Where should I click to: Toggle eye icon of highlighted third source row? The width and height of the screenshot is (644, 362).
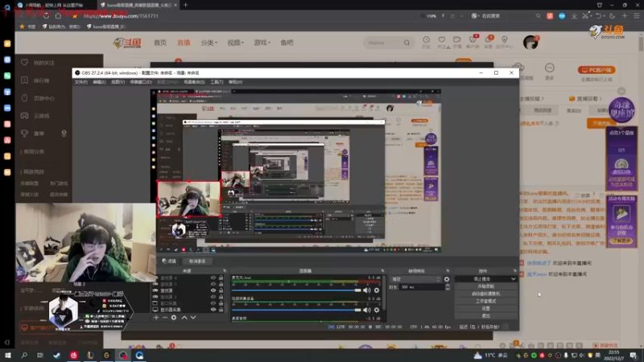coord(213,290)
